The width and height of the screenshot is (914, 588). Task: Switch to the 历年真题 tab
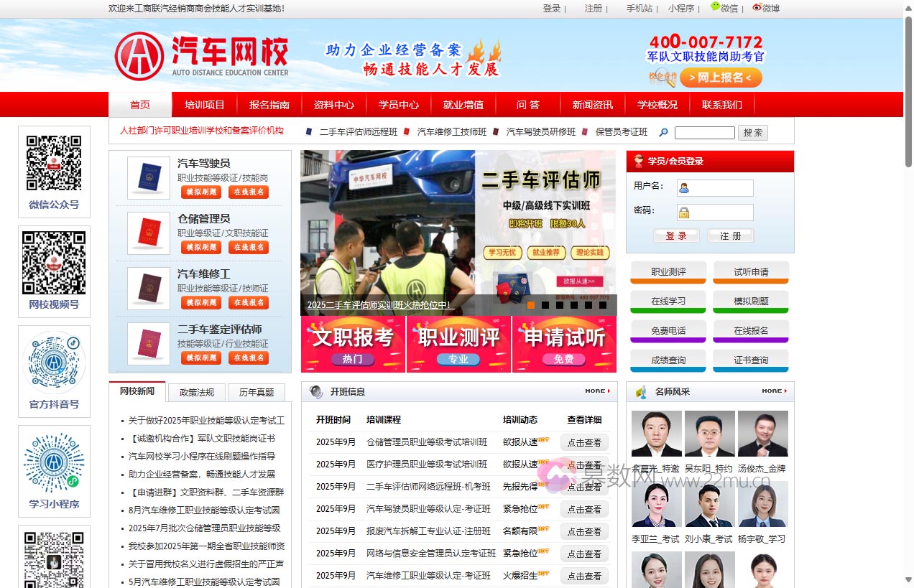click(x=258, y=392)
